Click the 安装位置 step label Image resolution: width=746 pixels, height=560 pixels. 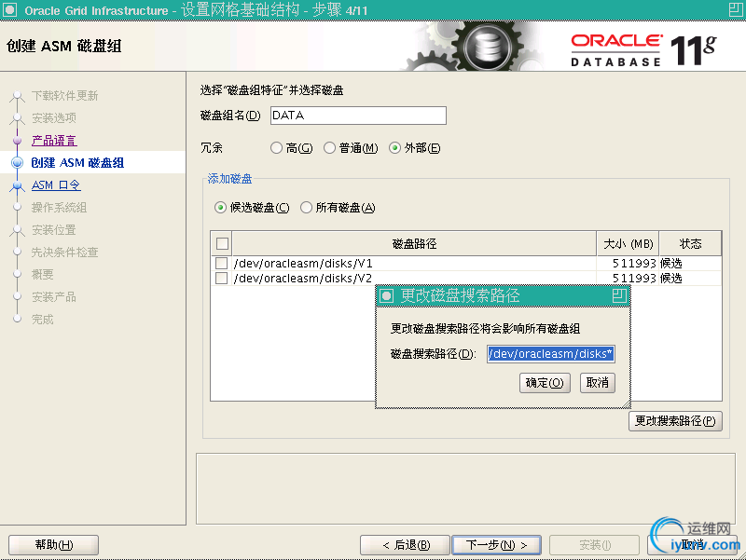54,229
